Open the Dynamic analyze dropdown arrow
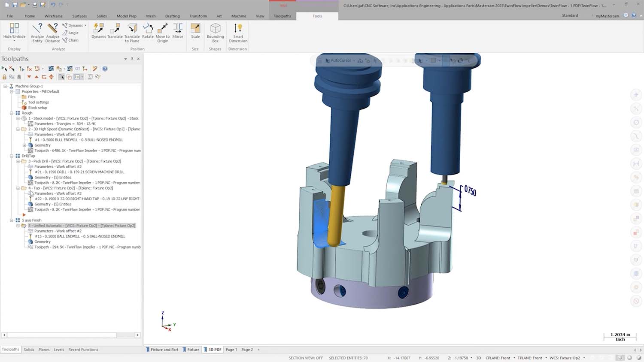Viewport: 644px width, 362px height. (x=85, y=25)
